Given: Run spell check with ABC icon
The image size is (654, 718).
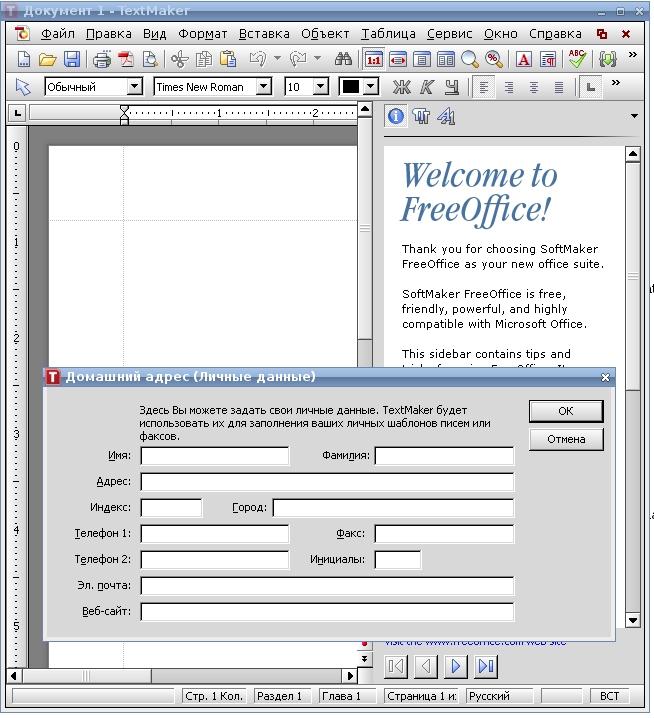Looking at the screenshot, I should pyautogui.click(x=577, y=59).
